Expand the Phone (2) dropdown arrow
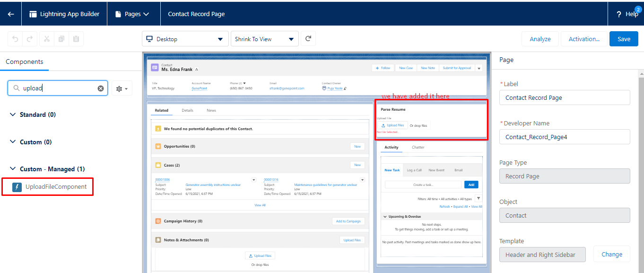This screenshot has height=273, width=644. click(x=244, y=83)
